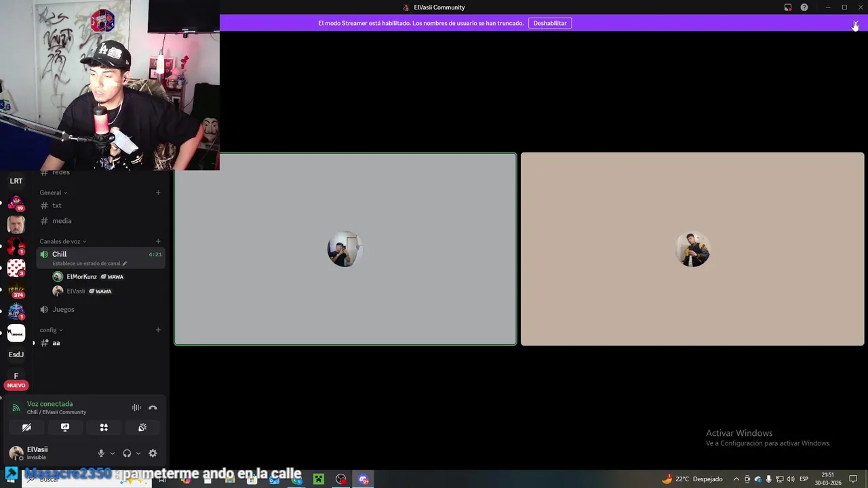Open the OBS icon on the taskbar

point(341,479)
